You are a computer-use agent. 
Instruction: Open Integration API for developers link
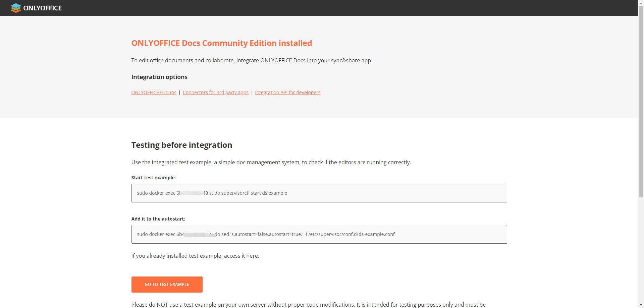(287, 93)
